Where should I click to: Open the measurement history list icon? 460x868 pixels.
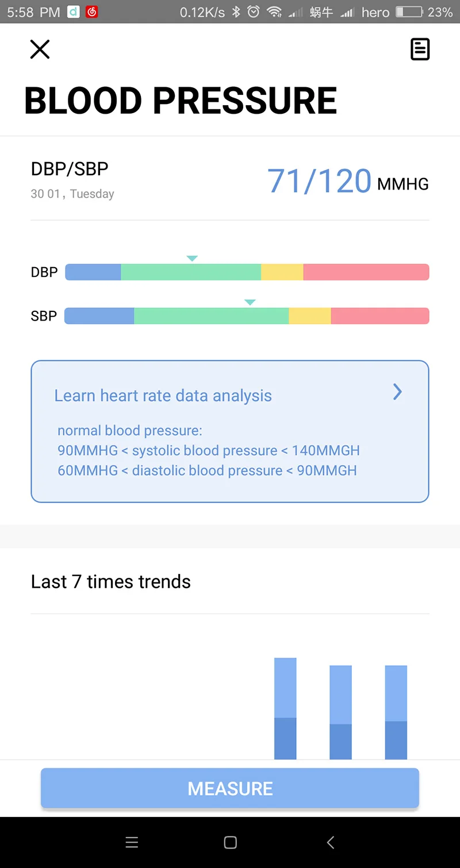(x=420, y=49)
